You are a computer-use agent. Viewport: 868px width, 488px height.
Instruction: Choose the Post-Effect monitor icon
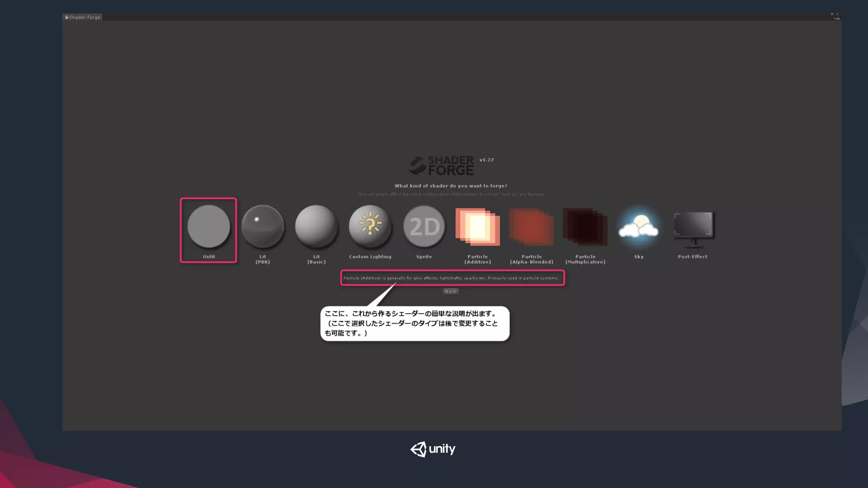point(693,229)
